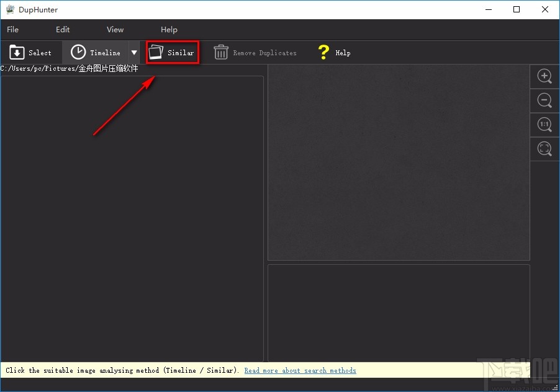Click the Select folder toolbar icon
The height and width of the screenshot is (392, 560).
pos(17,53)
